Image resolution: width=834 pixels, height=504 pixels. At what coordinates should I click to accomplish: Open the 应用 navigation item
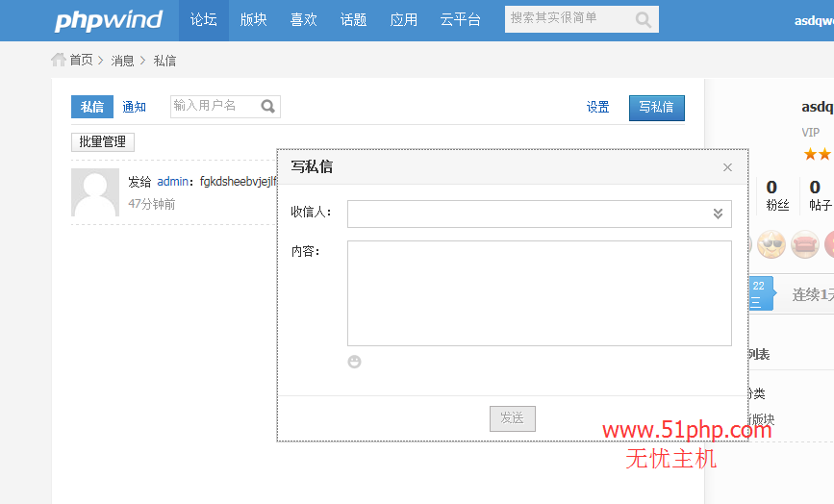coord(403,20)
